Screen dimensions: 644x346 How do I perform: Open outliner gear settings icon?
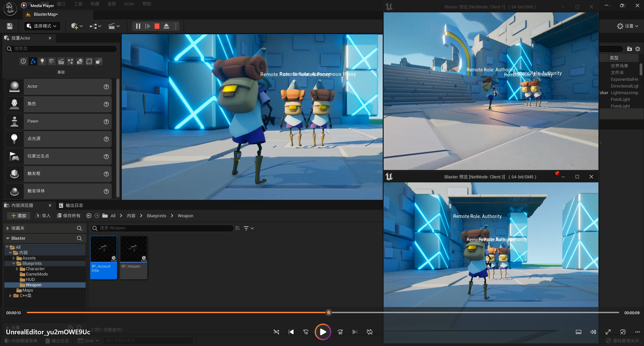[x=638, y=49]
